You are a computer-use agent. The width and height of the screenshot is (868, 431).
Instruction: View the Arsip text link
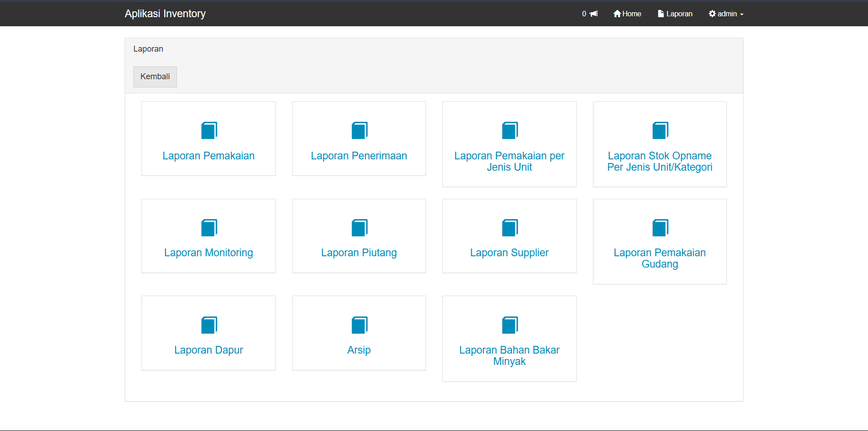(359, 350)
